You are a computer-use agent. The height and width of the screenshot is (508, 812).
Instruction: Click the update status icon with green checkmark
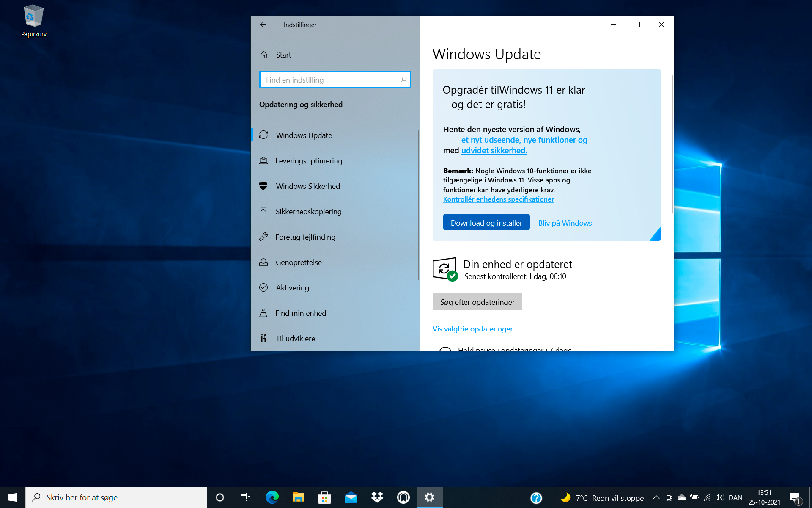pos(445,269)
